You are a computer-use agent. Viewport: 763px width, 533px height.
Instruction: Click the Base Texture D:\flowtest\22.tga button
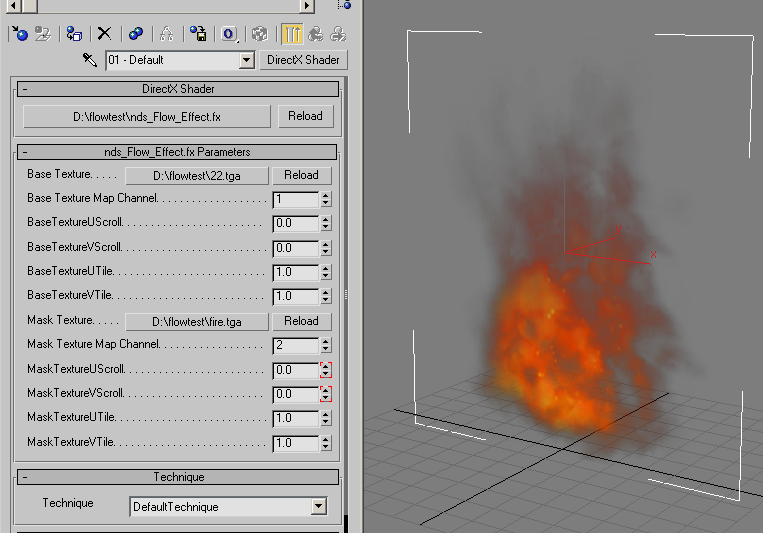pyautogui.click(x=197, y=176)
